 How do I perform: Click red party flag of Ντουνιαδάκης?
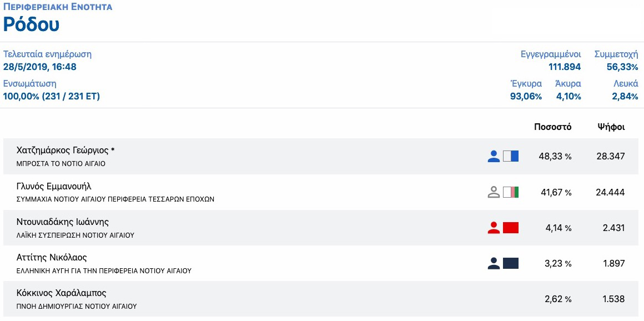click(511, 228)
